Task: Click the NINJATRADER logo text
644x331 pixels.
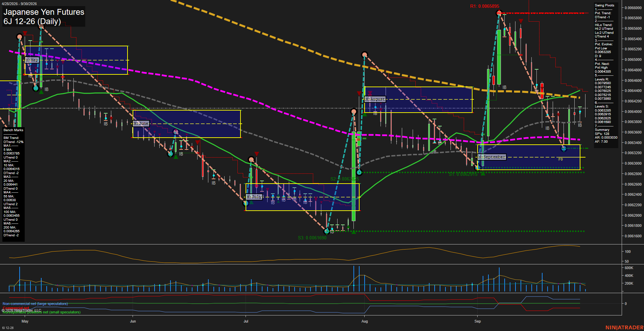Action: point(624,328)
